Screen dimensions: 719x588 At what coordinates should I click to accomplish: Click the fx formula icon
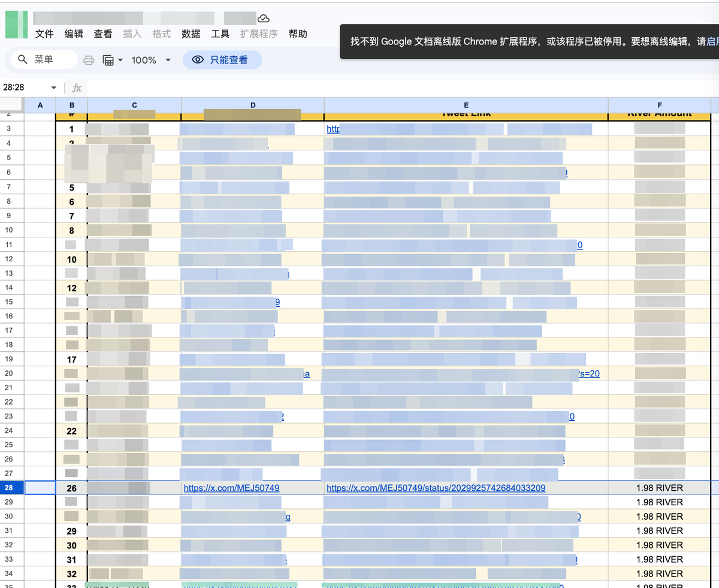pyautogui.click(x=77, y=88)
